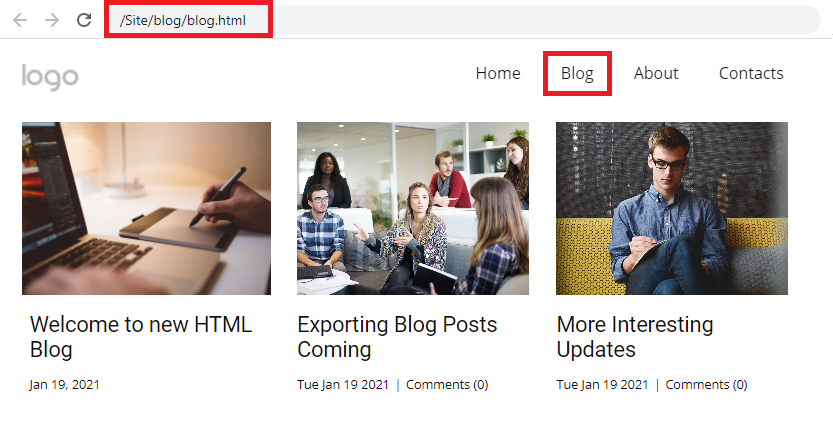Focus the address bar with /Site/blog/blog.html
Image resolution: width=833 pixels, height=424 pixels.
pos(462,20)
